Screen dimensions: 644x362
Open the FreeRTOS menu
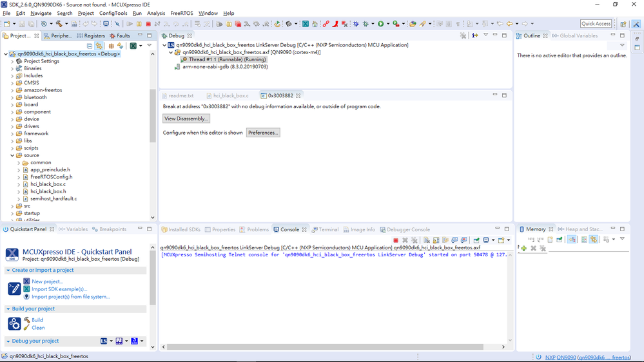point(182,13)
